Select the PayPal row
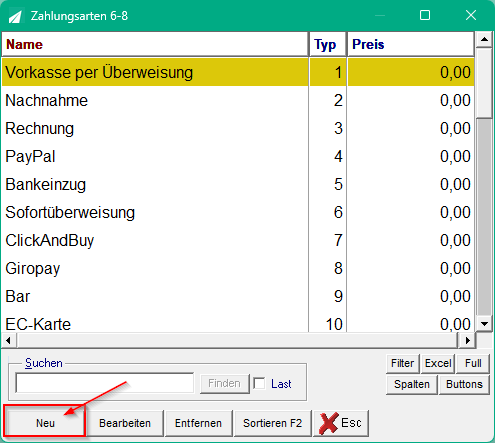 238,156
